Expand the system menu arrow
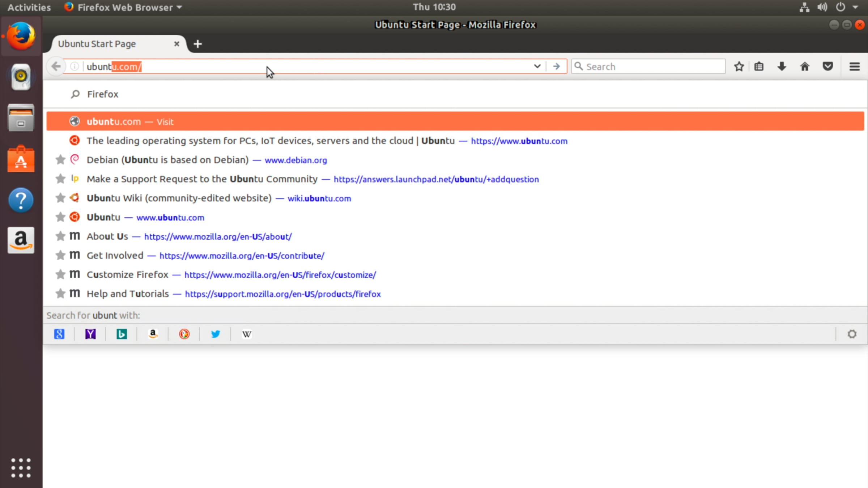This screenshot has width=868, height=488. coord(855,7)
